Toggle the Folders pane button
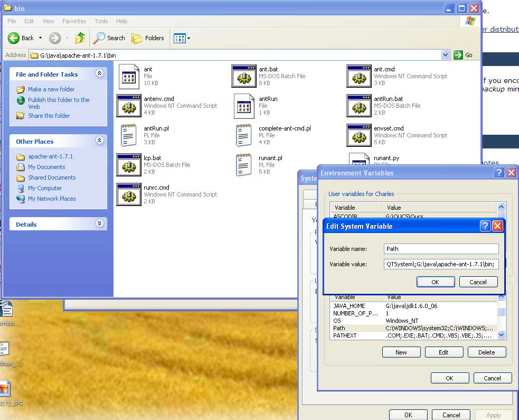Viewport: 519px width, 420px height. point(148,38)
